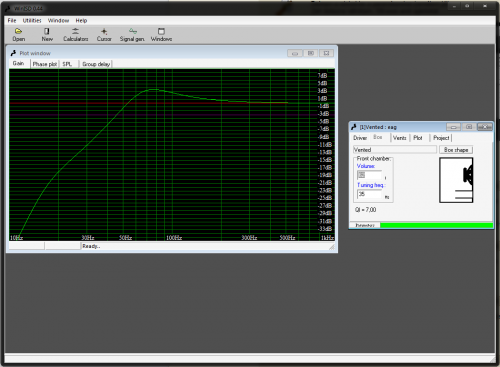Close the Plot window
The width and height of the screenshot is (500, 367).
pyautogui.click(x=327, y=53)
